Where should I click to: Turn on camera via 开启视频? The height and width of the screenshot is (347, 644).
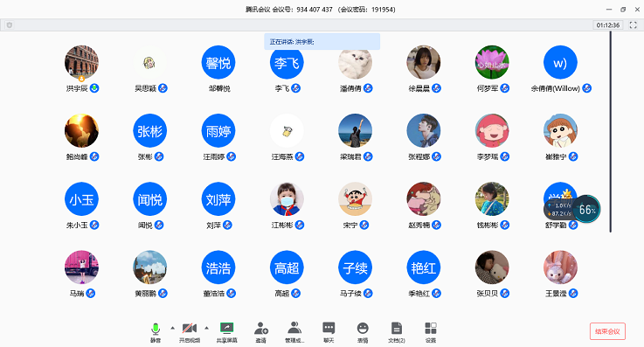click(190, 332)
